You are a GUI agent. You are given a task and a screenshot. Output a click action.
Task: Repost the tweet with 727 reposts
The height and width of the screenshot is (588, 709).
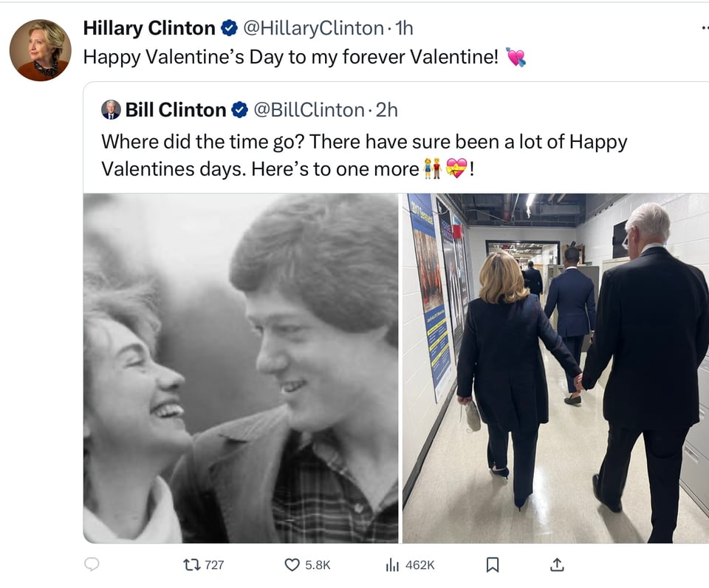(x=191, y=564)
